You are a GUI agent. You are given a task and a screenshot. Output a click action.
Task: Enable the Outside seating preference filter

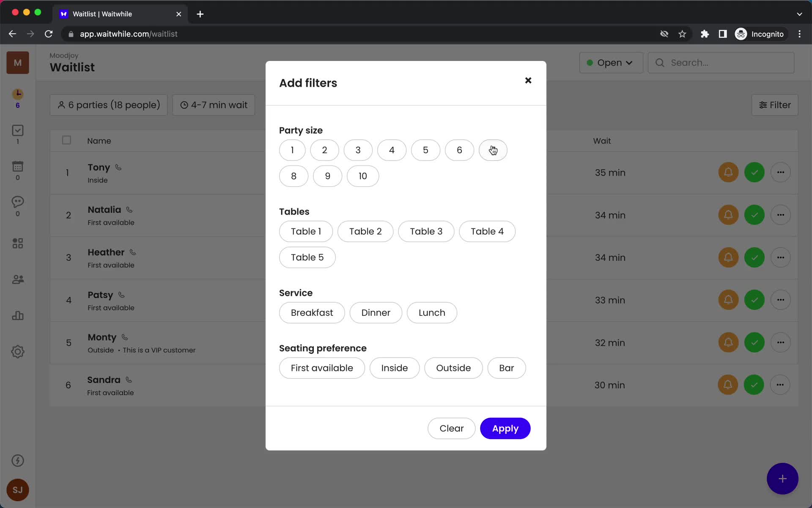[x=453, y=367]
